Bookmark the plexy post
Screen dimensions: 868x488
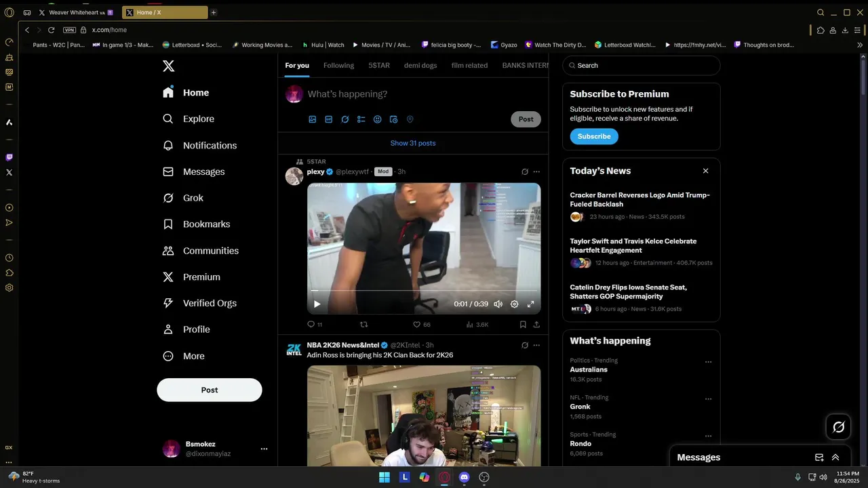coord(523,325)
